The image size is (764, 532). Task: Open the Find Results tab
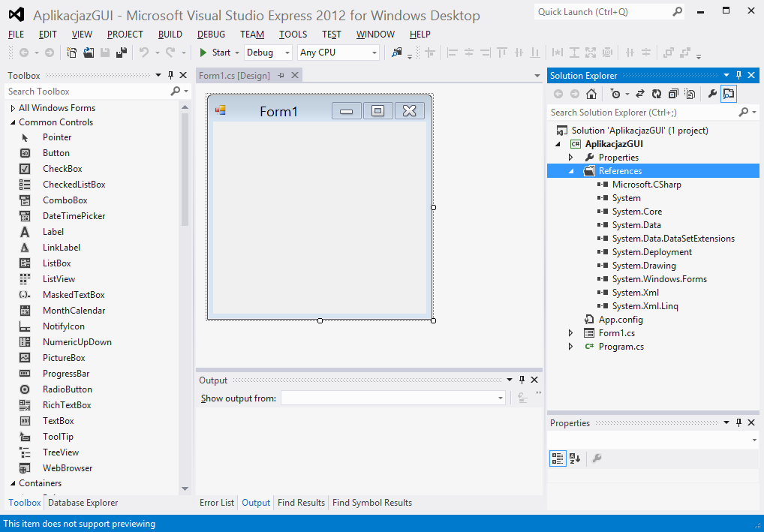pyautogui.click(x=301, y=503)
